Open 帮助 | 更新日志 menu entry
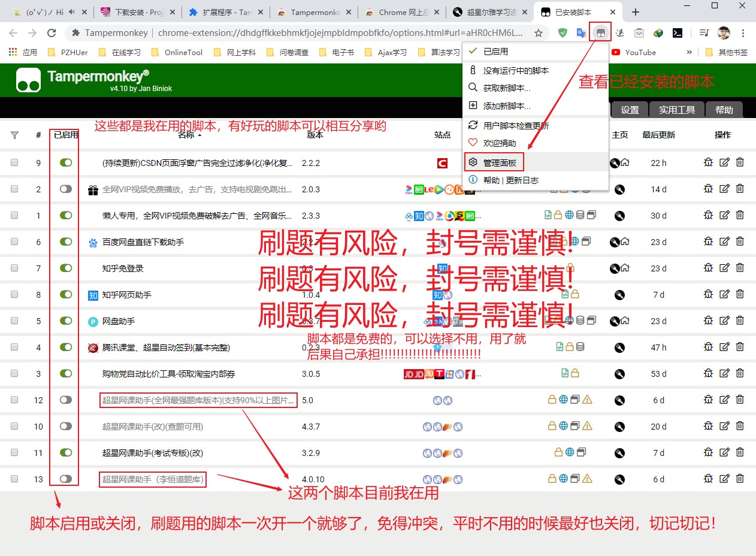756x556 pixels. pyautogui.click(x=536, y=180)
